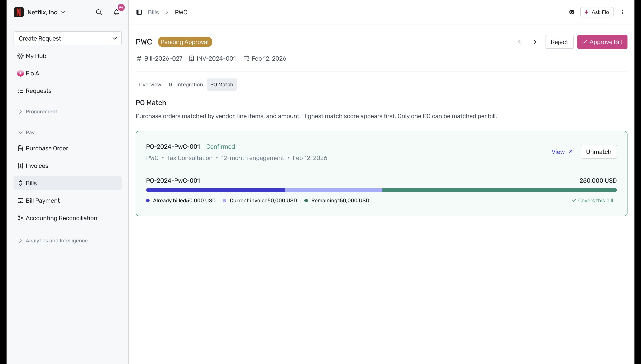This screenshot has width=641, height=364.
Task: Click the Bills breadcrumb link
Action: tap(153, 12)
